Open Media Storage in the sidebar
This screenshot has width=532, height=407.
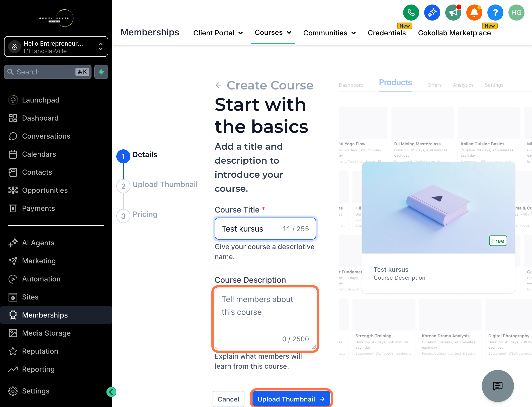tap(56, 333)
